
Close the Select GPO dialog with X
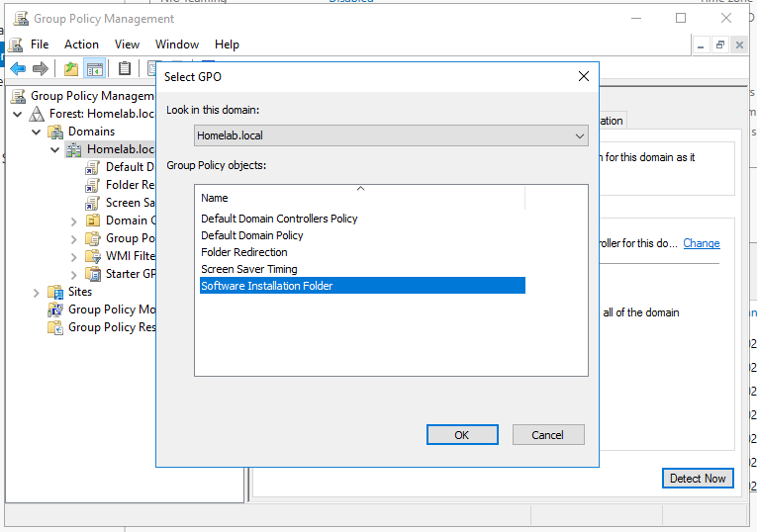(x=584, y=76)
